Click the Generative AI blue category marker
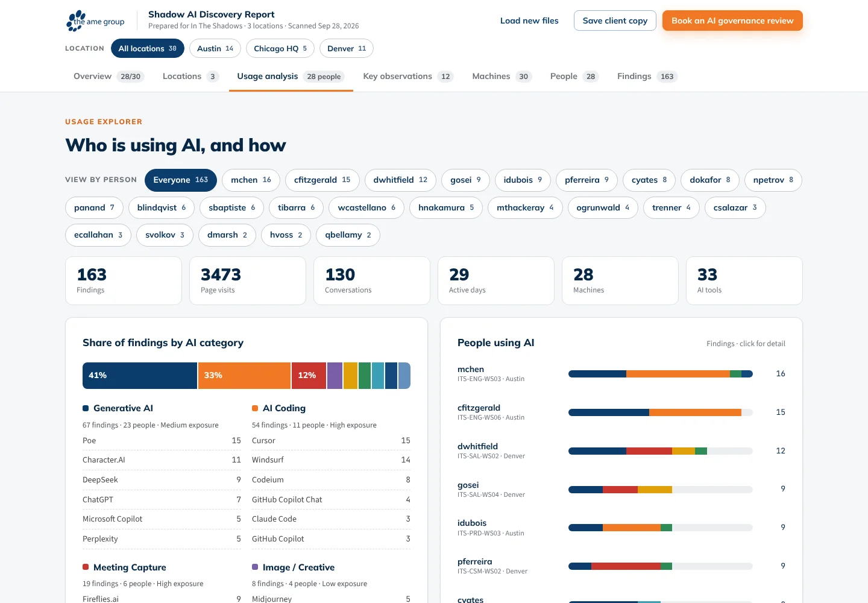The image size is (868, 603). coord(86,408)
